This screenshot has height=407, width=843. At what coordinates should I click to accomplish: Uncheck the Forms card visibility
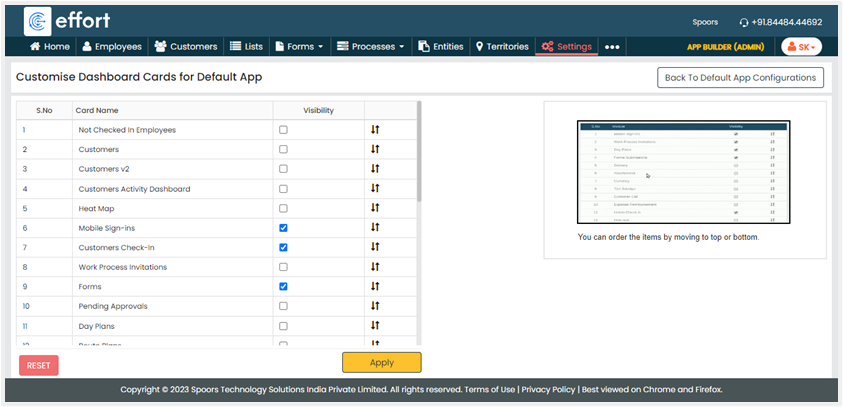click(283, 287)
